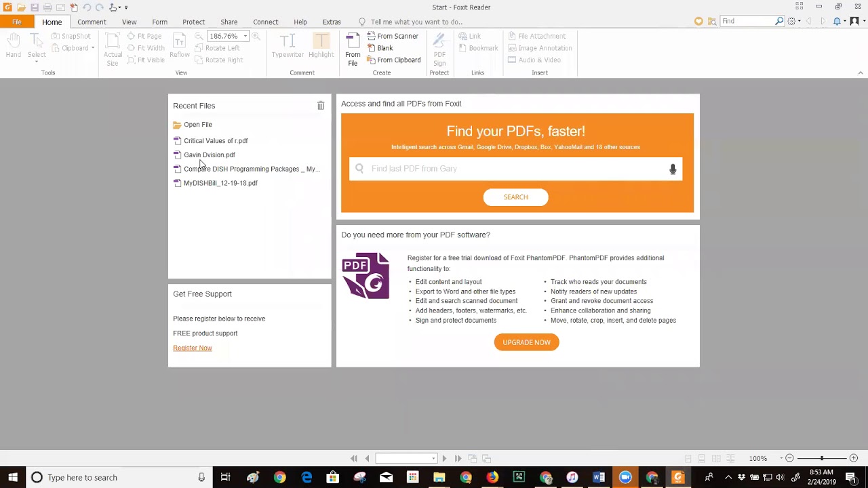Create a PDF From Scanner
This screenshot has width=868, height=488.
click(x=393, y=36)
